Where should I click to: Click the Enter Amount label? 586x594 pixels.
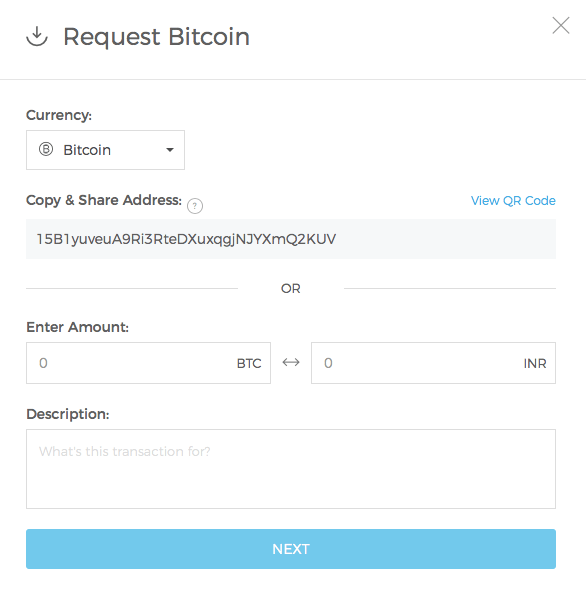[77, 327]
